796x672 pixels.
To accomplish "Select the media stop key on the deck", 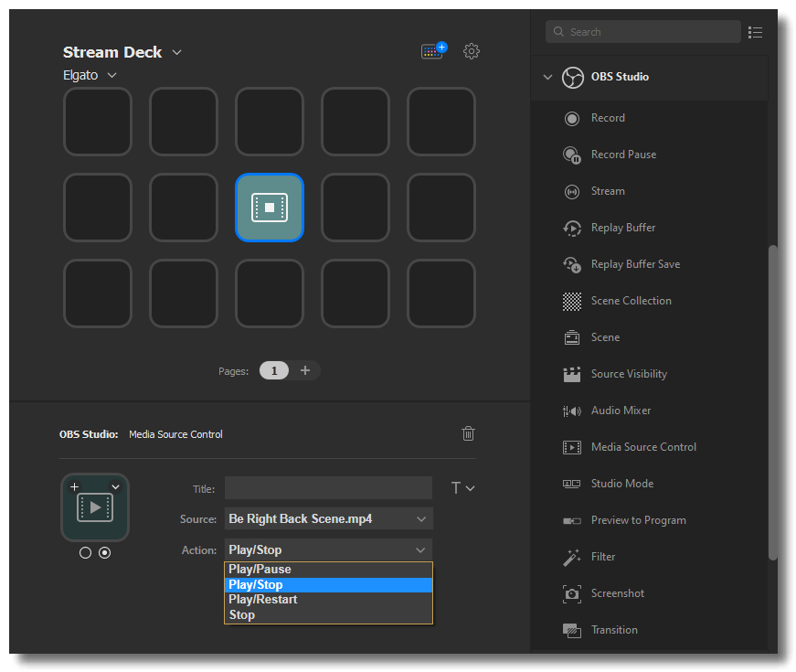I will point(270,208).
